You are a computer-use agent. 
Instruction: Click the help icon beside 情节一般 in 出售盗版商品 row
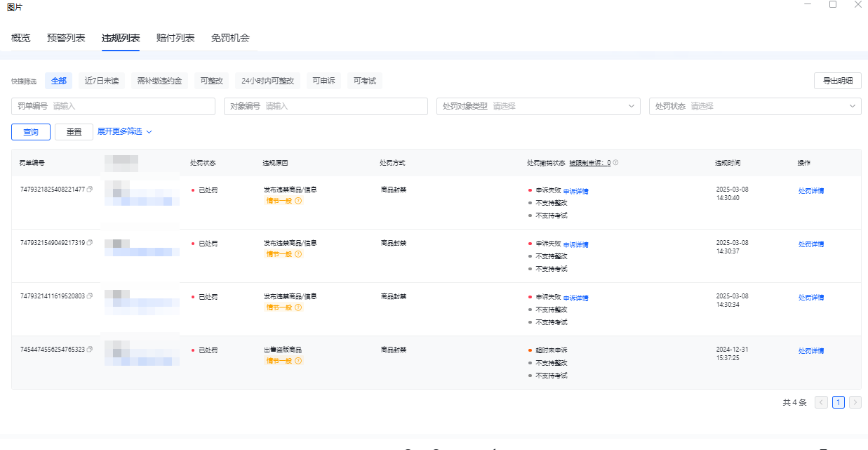pos(298,361)
